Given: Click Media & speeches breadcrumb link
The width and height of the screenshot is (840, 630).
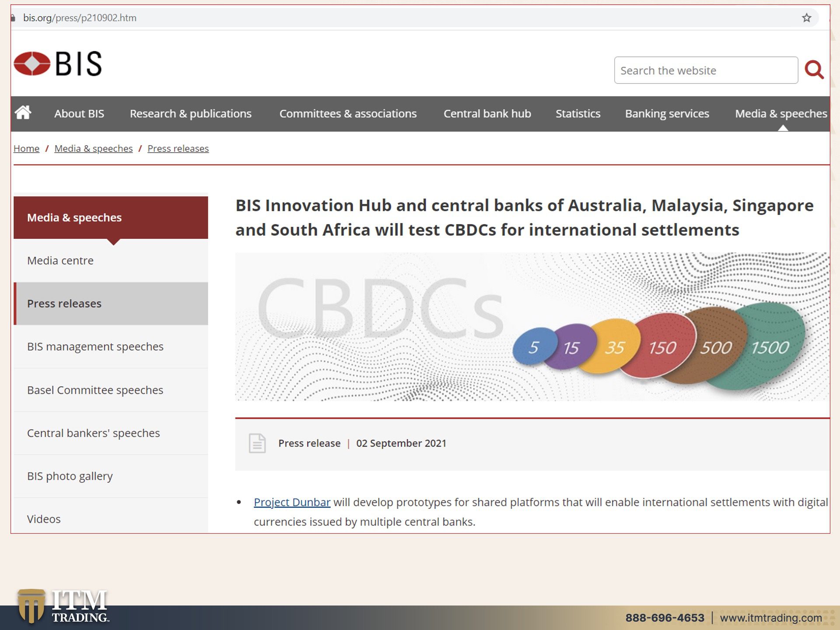Looking at the screenshot, I should coord(94,149).
